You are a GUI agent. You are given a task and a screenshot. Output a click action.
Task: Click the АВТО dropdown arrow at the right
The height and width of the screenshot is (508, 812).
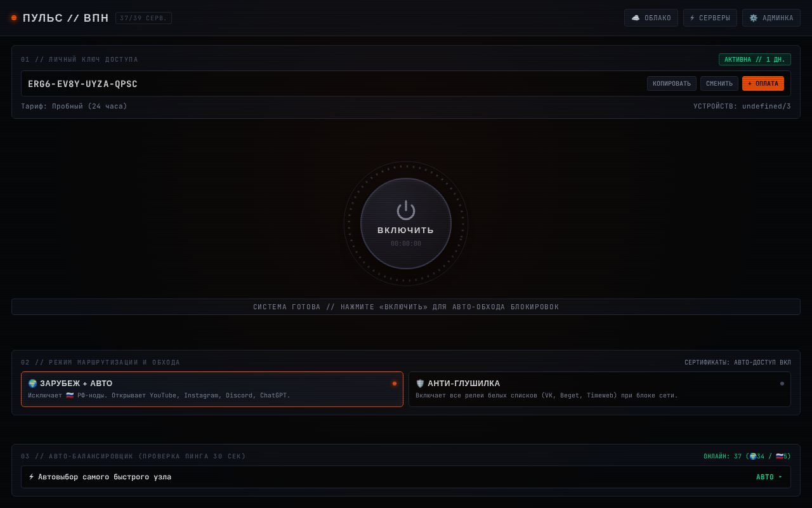tap(780, 477)
